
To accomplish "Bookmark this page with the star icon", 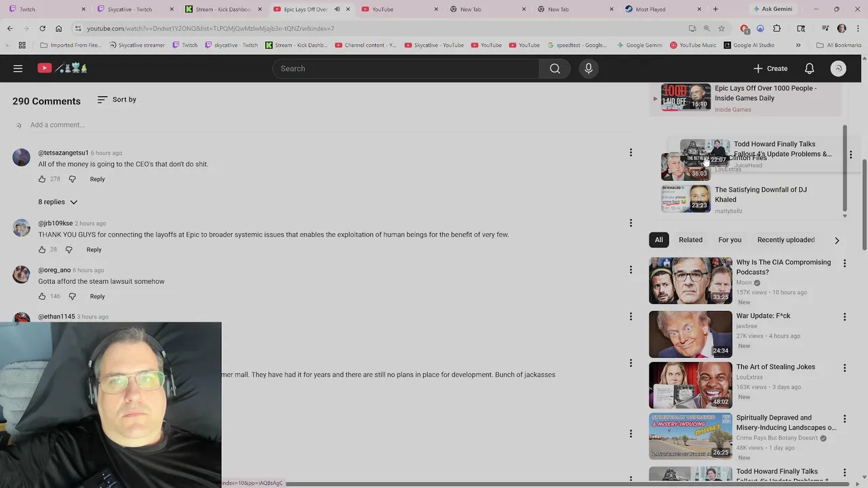I will tap(722, 28).
